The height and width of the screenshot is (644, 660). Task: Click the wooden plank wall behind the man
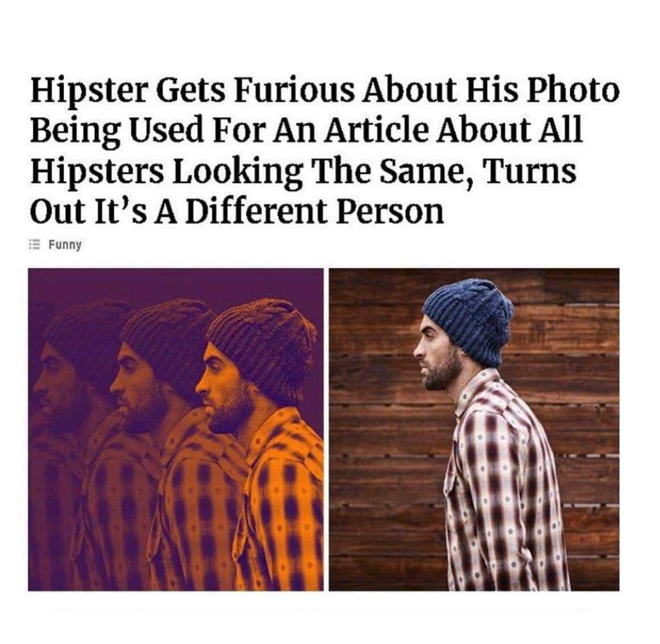(379, 463)
